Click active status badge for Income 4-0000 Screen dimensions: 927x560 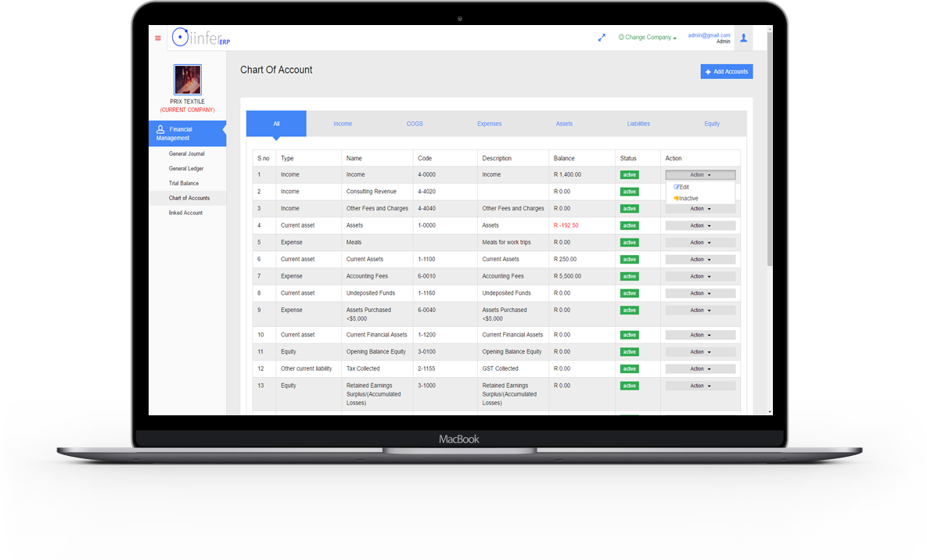(629, 175)
